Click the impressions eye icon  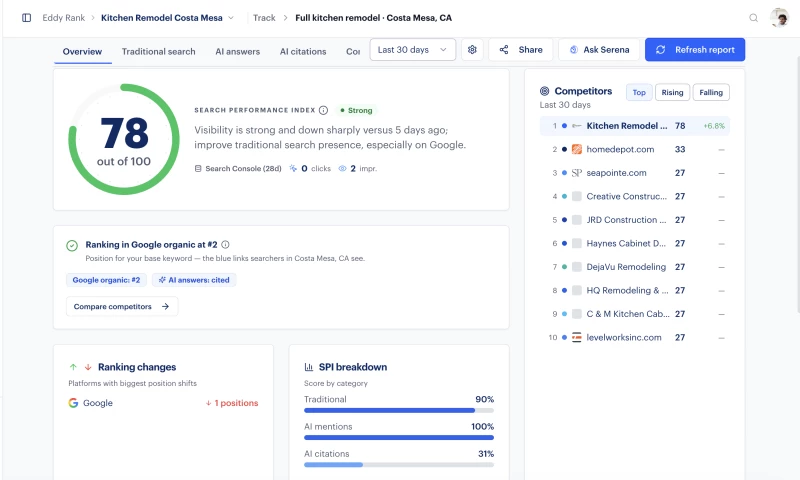[x=342, y=168]
